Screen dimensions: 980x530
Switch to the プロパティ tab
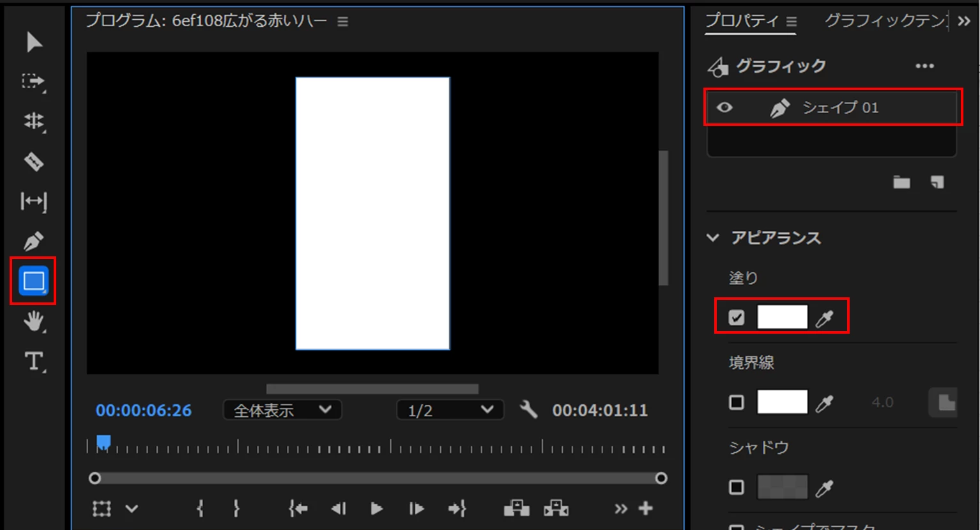coord(742,21)
